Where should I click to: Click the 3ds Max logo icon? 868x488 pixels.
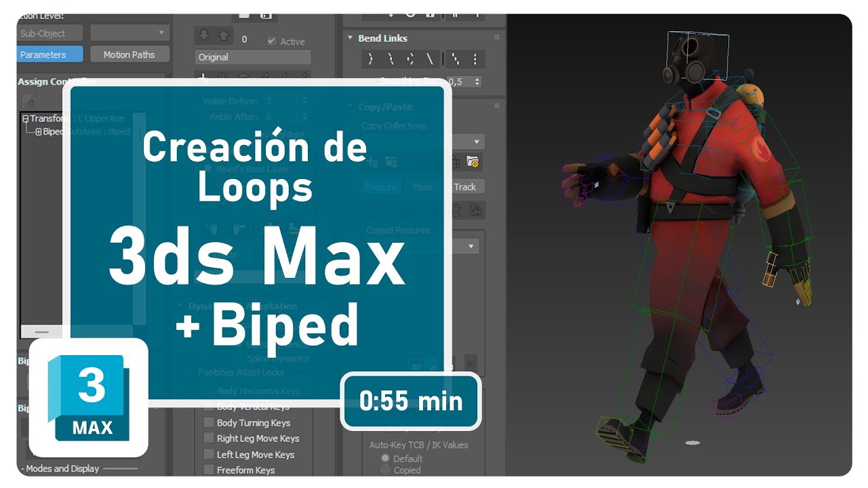88,398
